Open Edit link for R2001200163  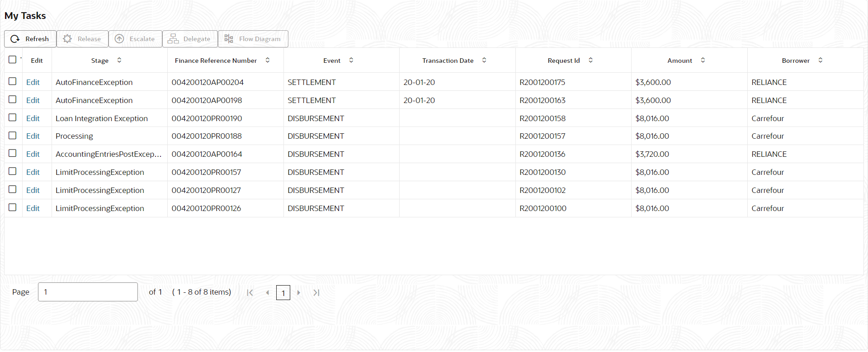(33, 100)
